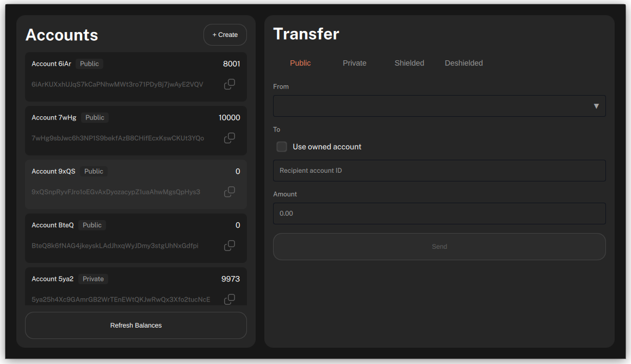Open the From account dropdown
Screen dimensions: 631x364
pos(439,106)
